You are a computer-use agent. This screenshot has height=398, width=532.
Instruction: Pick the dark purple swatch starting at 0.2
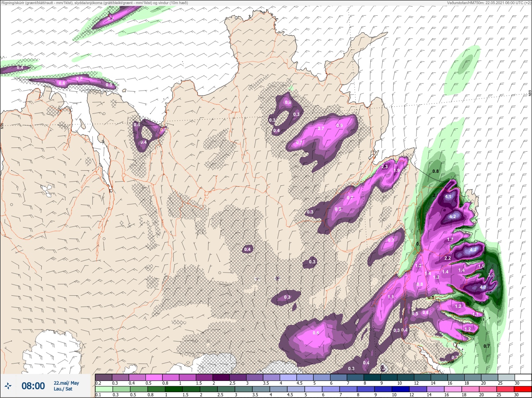(103, 377)
